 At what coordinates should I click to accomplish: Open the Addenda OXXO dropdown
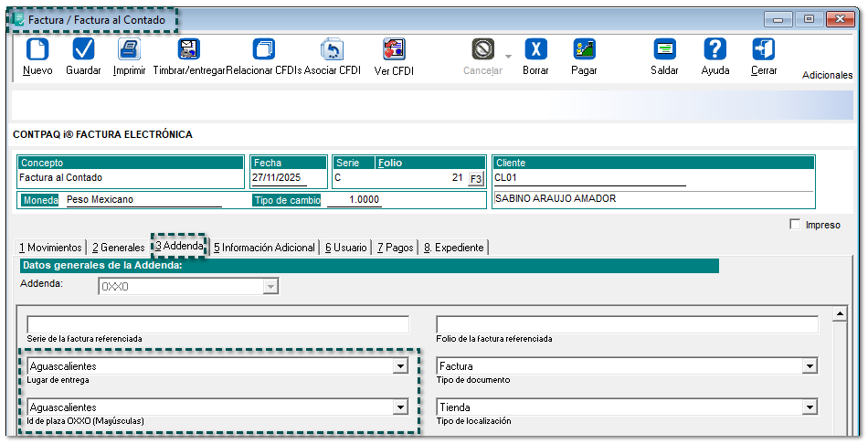(x=270, y=287)
